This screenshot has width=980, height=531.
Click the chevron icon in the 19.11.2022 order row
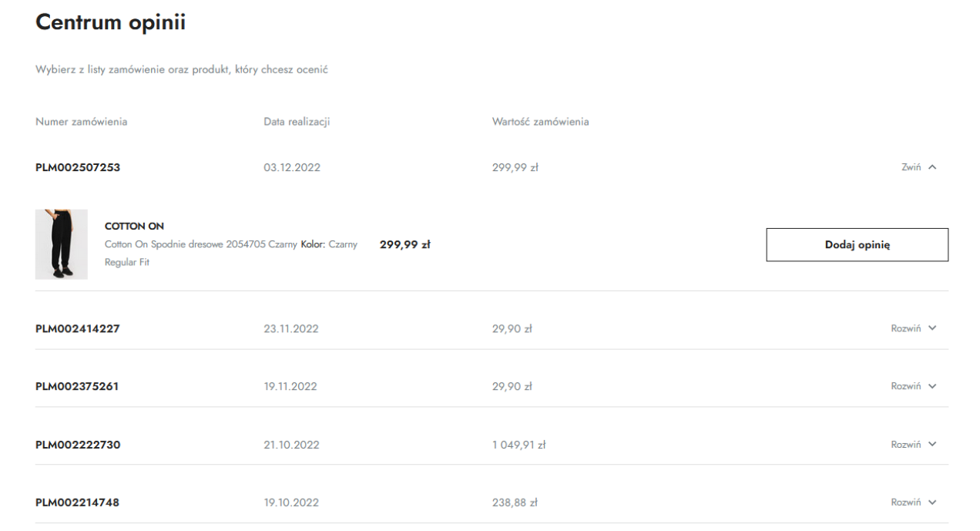(932, 386)
